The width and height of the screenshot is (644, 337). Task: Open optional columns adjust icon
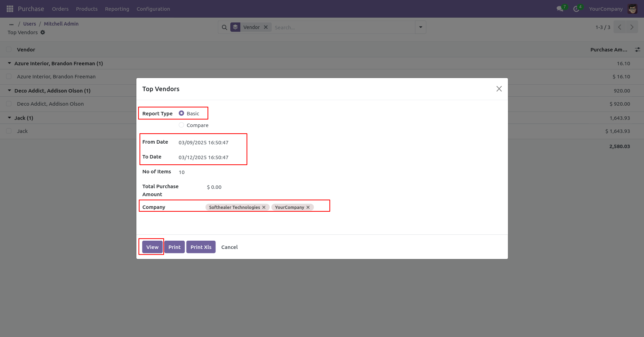pyautogui.click(x=637, y=50)
